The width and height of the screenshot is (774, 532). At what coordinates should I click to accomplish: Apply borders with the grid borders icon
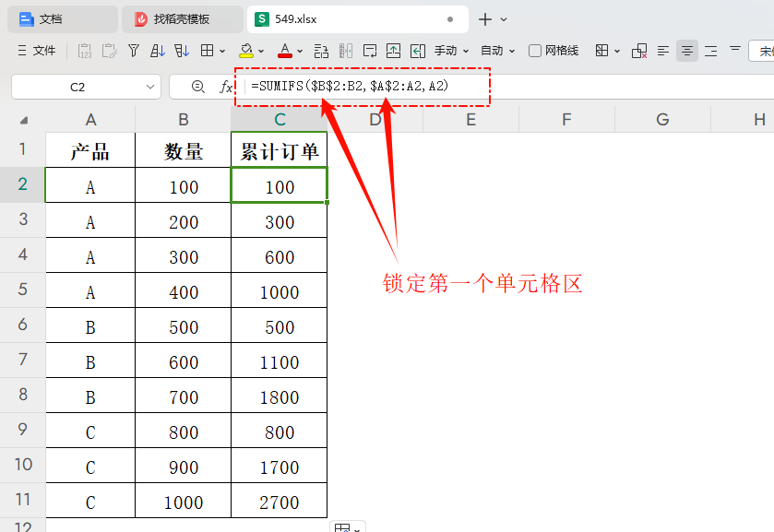tap(207, 51)
